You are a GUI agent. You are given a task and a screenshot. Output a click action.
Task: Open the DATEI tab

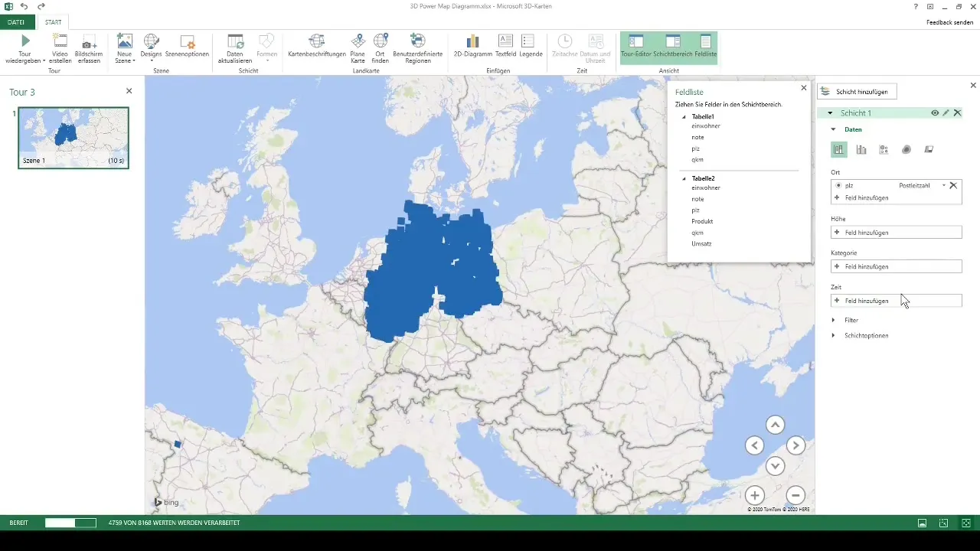17,22
